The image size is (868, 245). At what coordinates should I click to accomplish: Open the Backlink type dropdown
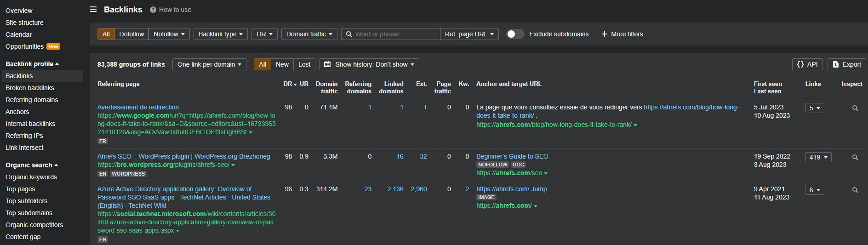click(x=220, y=34)
